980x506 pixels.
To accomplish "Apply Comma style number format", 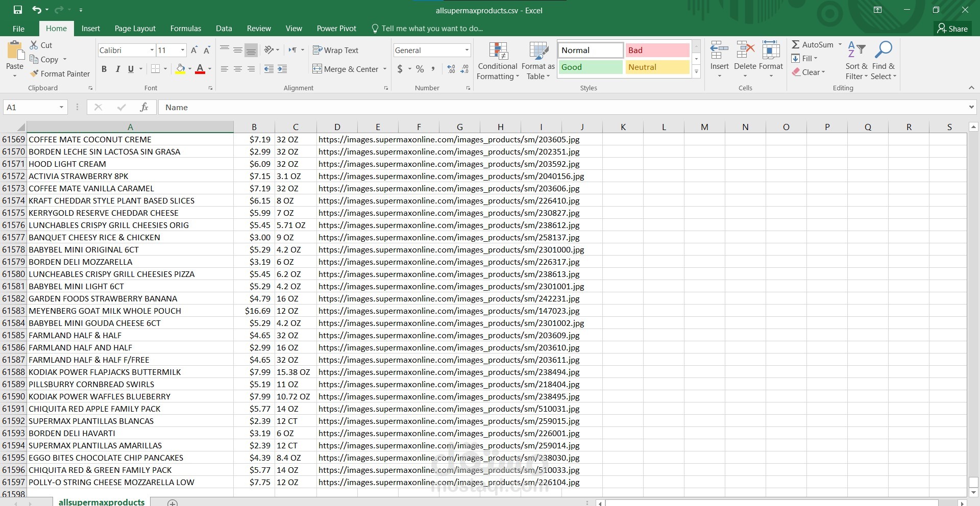I will [433, 69].
